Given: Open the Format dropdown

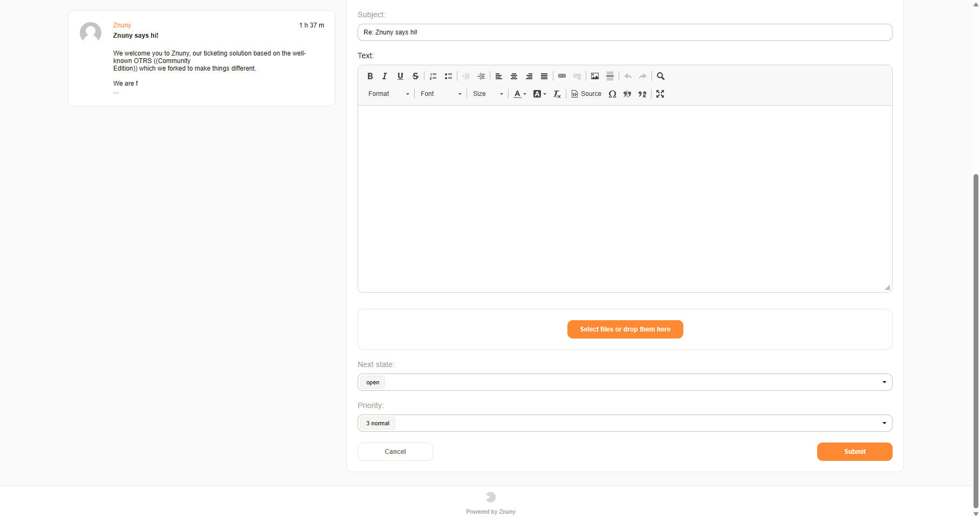Looking at the screenshot, I should (388, 94).
